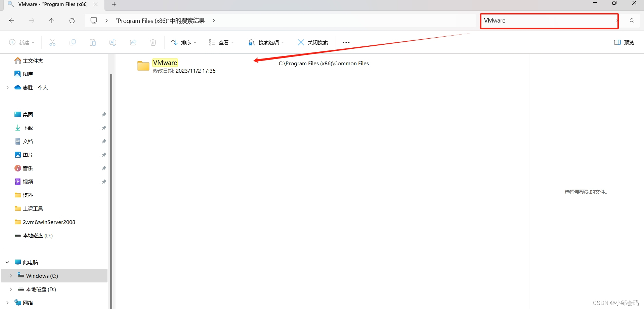Click the Share icon in toolbar
This screenshot has height=309, width=644.
tap(133, 42)
